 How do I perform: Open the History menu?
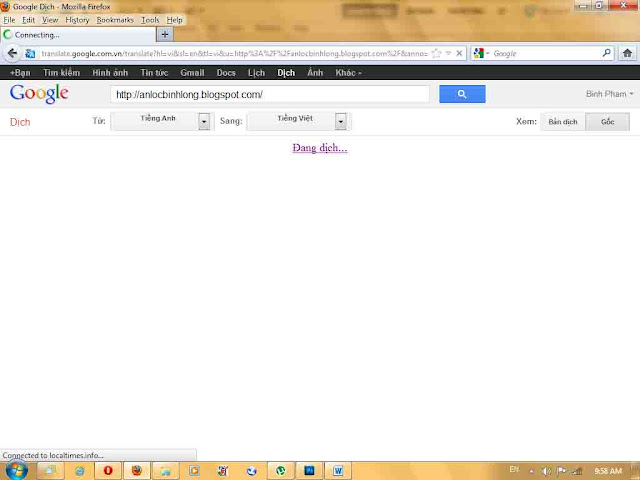tap(77, 20)
